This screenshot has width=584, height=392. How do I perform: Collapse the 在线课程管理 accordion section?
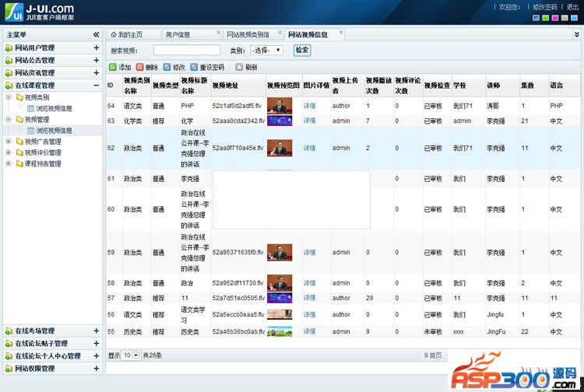coord(97,86)
